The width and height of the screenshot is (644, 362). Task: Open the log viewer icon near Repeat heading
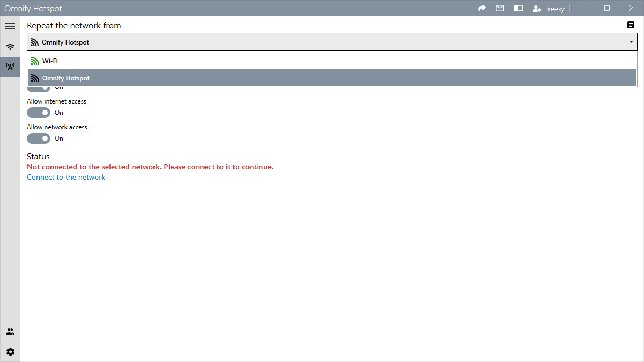630,25
